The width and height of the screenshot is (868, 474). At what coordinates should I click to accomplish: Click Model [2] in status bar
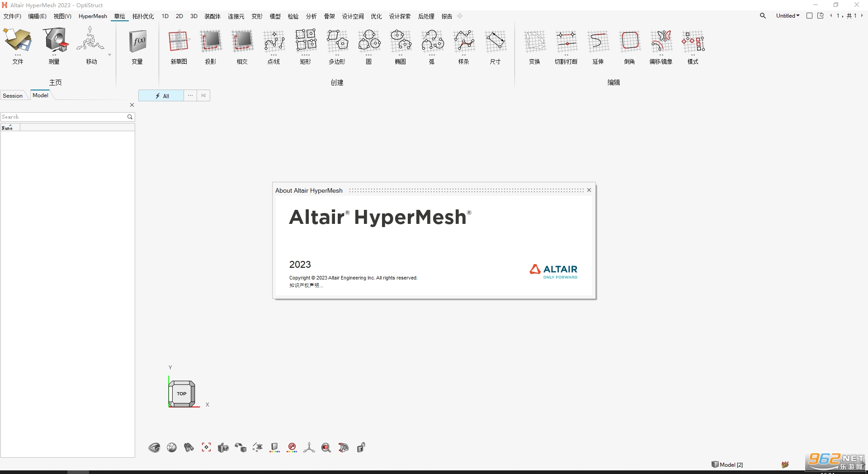coord(727,465)
